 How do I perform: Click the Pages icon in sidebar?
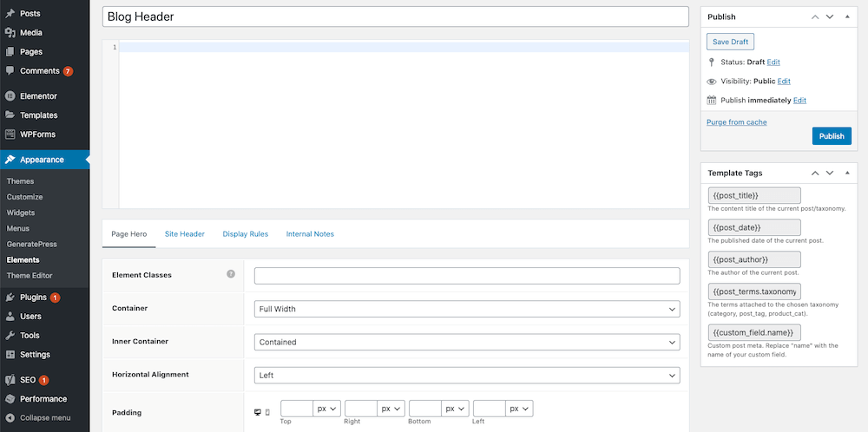pyautogui.click(x=10, y=51)
